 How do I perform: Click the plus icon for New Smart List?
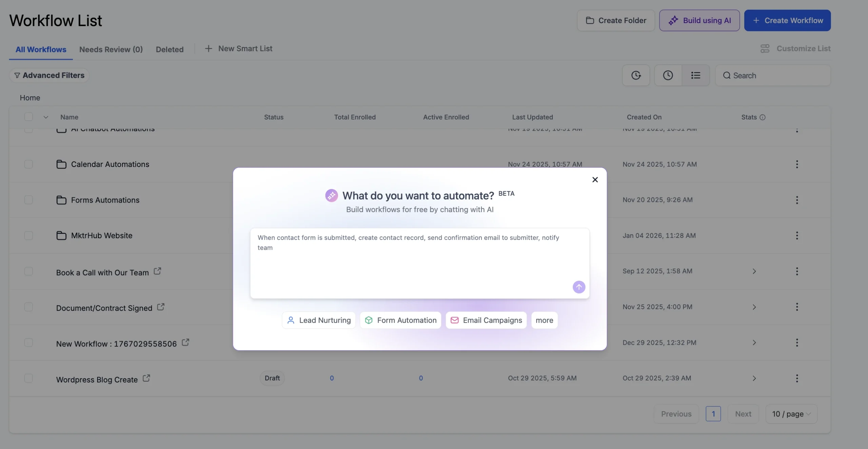tap(209, 49)
